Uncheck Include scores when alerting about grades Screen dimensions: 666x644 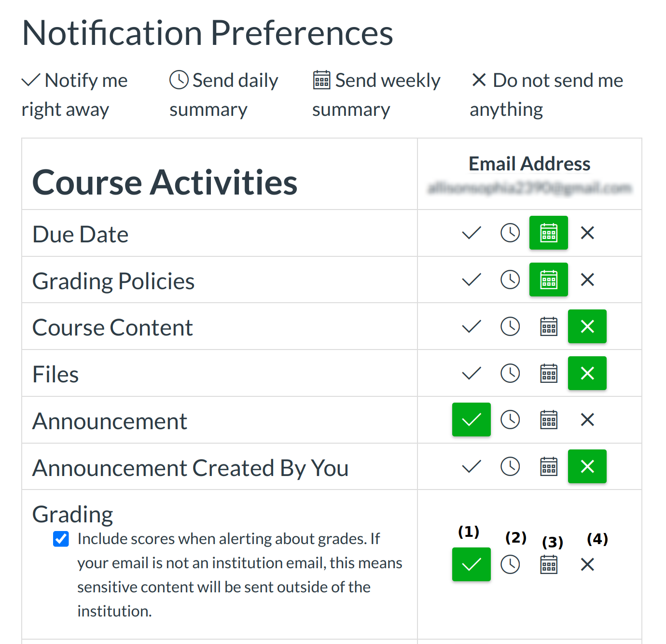[x=61, y=539]
